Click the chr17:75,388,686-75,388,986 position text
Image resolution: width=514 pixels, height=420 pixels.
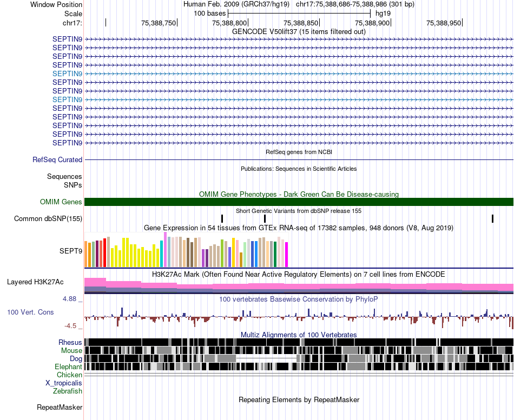click(355, 4)
